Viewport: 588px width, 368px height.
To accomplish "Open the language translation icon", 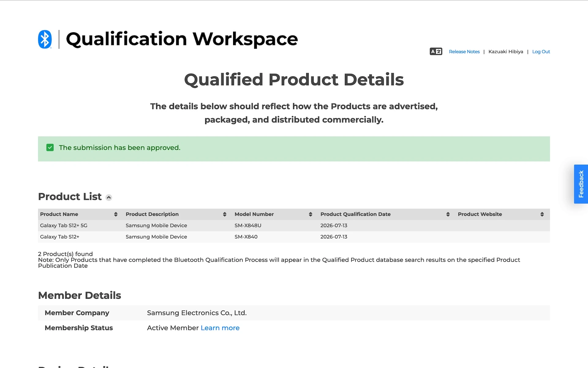I will tap(436, 51).
